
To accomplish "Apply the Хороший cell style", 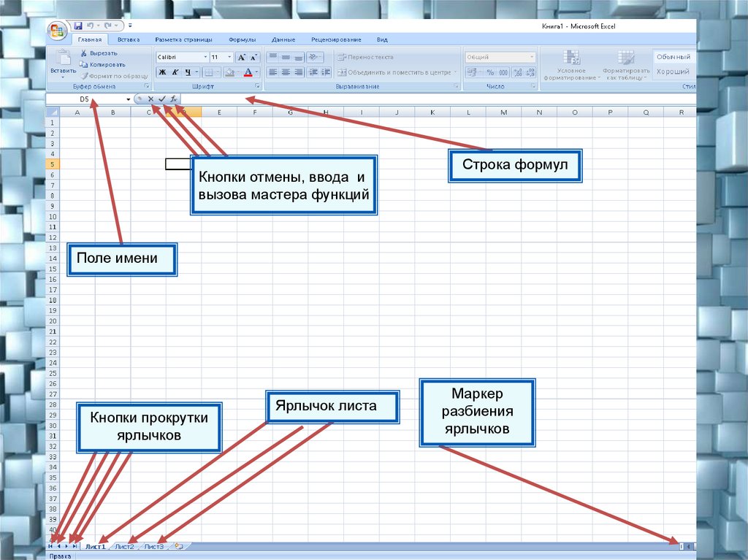I will point(673,72).
